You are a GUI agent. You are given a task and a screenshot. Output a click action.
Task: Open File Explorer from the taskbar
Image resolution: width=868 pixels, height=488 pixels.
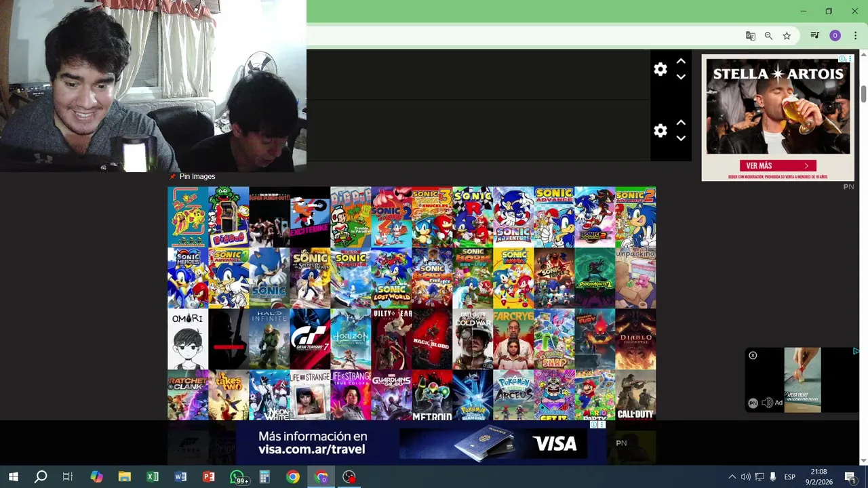pyautogui.click(x=124, y=477)
